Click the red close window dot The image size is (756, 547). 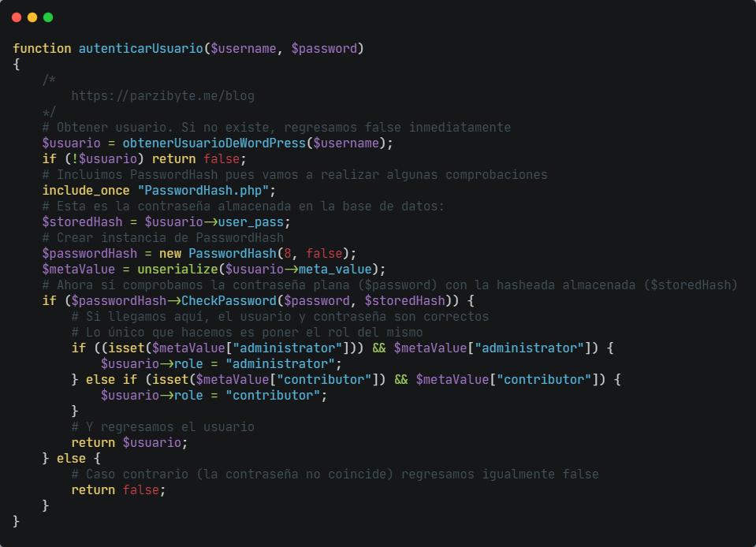(17, 17)
